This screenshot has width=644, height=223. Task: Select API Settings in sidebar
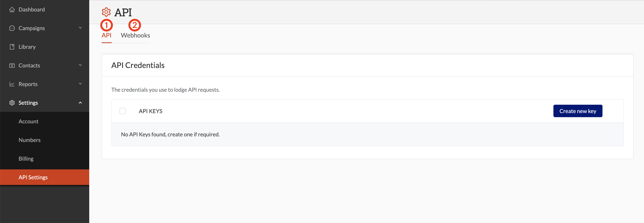(44, 177)
